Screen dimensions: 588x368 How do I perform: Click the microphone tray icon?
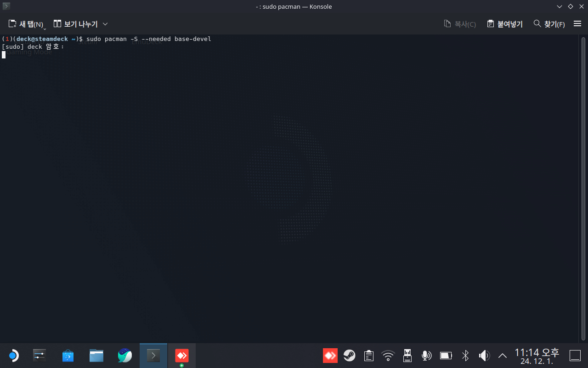pyautogui.click(x=427, y=356)
